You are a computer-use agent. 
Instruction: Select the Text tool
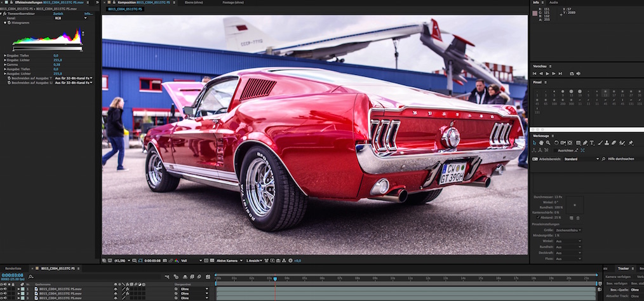point(592,143)
